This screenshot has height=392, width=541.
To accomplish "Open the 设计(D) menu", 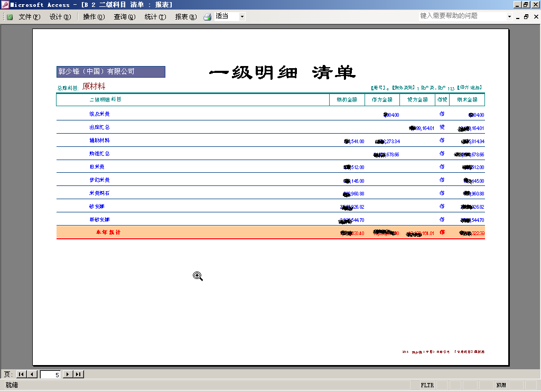I will (60, 17).
